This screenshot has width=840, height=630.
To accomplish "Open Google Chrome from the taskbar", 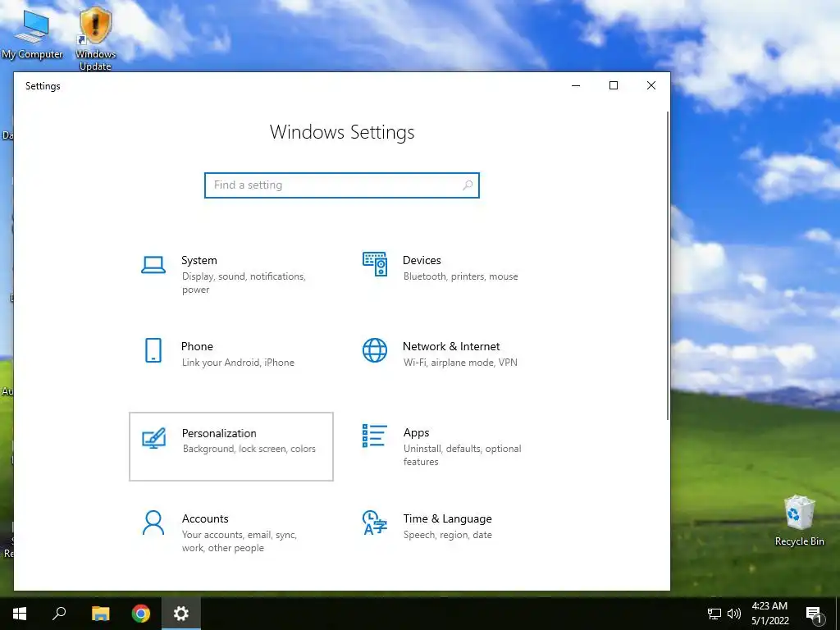I will pos(141,614).
